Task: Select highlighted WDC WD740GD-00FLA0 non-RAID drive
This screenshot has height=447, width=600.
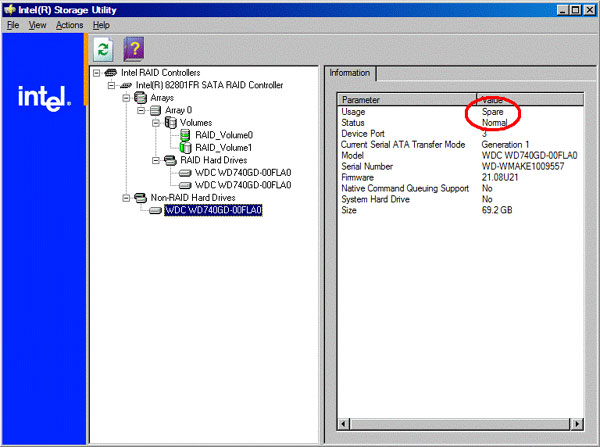Action: click(213, 210)
